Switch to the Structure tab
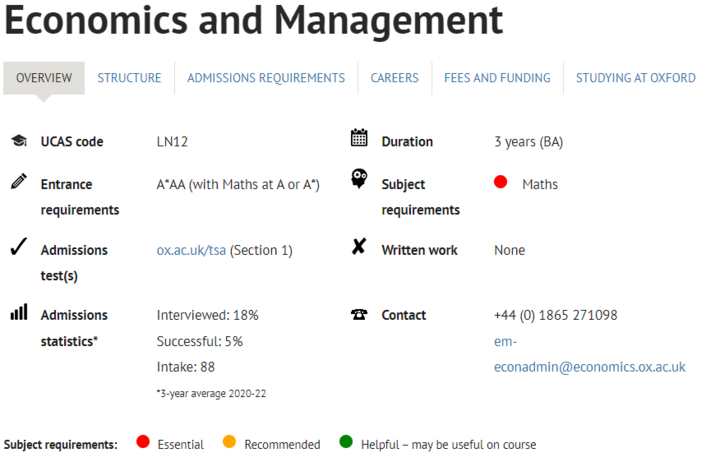 (x=129, y=78)
